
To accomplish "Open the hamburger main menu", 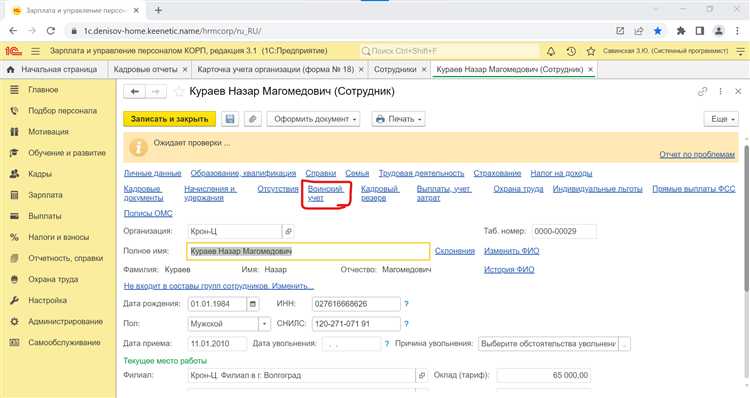I will pos(35,51).
